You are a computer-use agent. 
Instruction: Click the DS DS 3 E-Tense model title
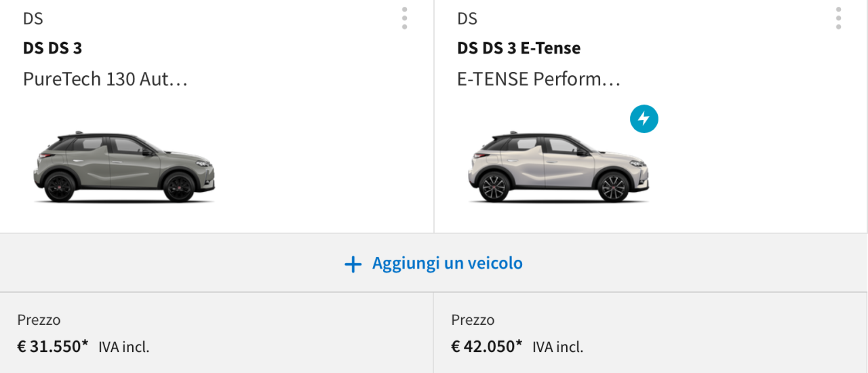519,48
